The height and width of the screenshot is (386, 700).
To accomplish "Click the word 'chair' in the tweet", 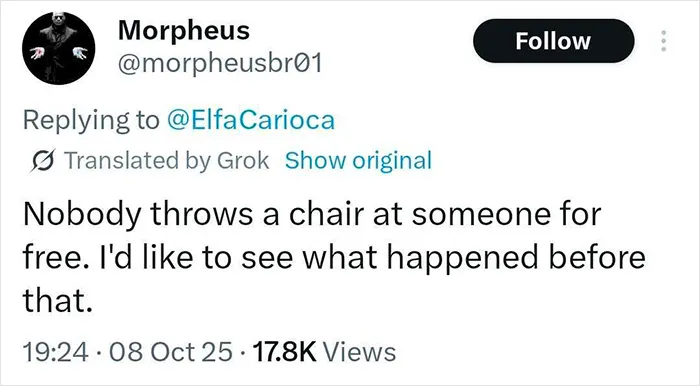I will tap(326, 214).
